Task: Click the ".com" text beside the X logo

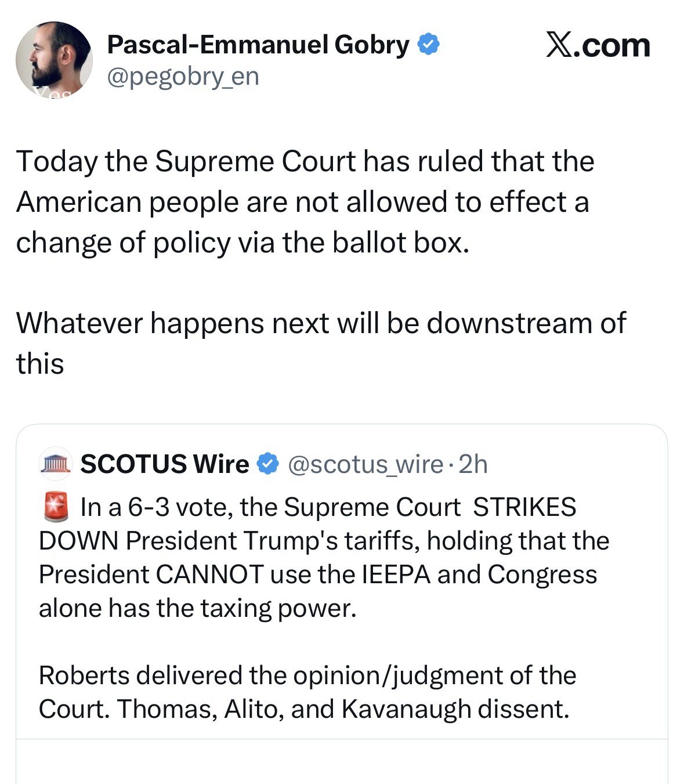Action: [613, 45]
